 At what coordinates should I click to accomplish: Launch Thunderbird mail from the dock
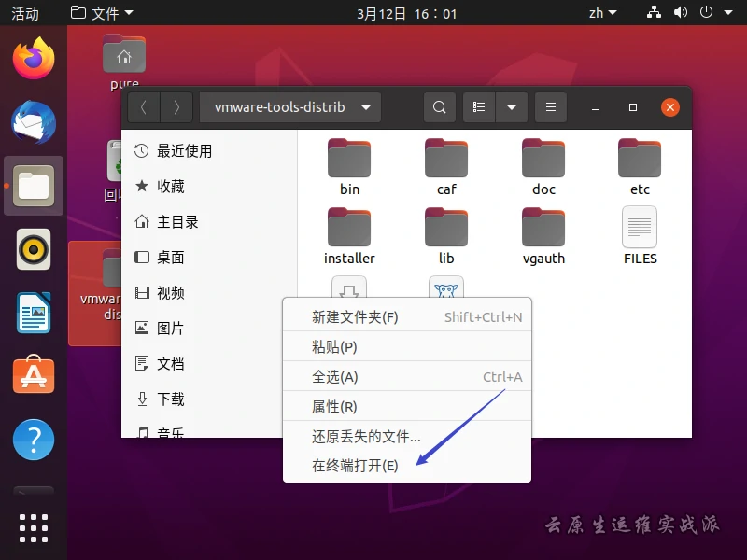tap(34, 122)
